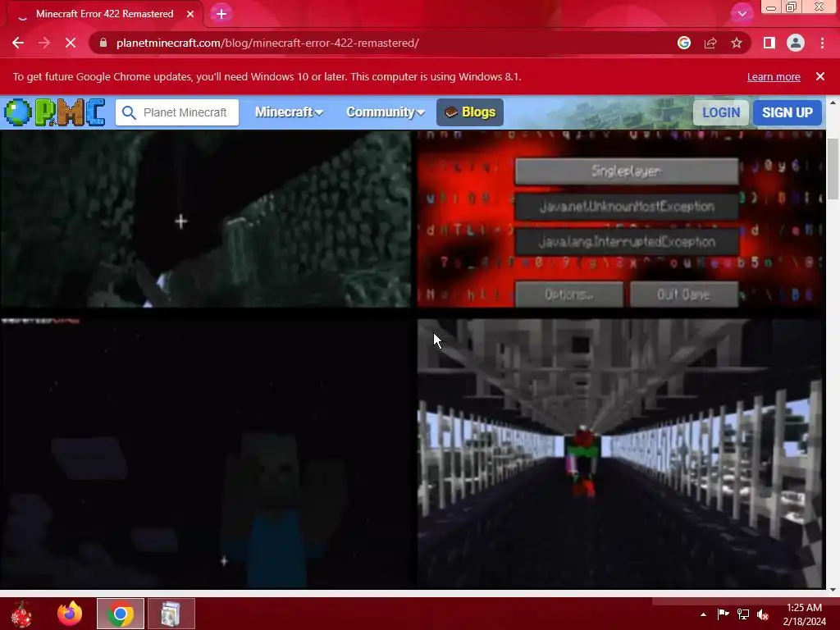Click the Google icon in address bar
The height and width of the screenshot is (630, 840).
683,43
